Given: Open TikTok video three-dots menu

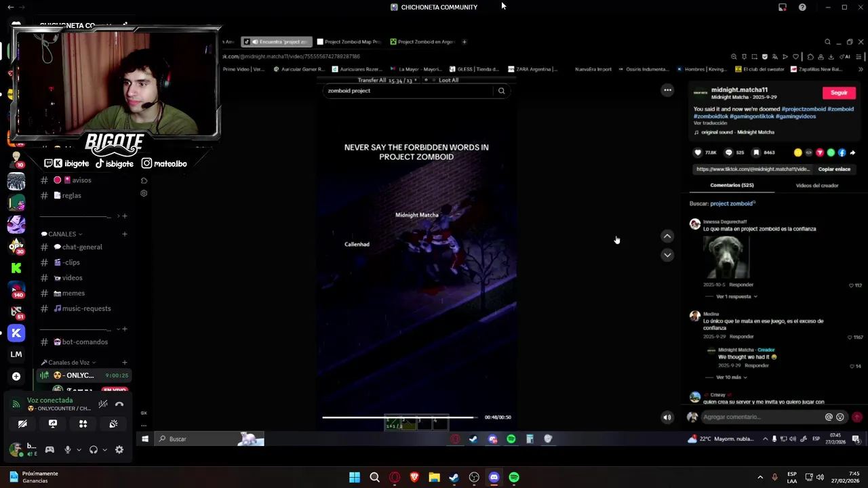Looking at the screenshot, I should click(x=667, y=90).
